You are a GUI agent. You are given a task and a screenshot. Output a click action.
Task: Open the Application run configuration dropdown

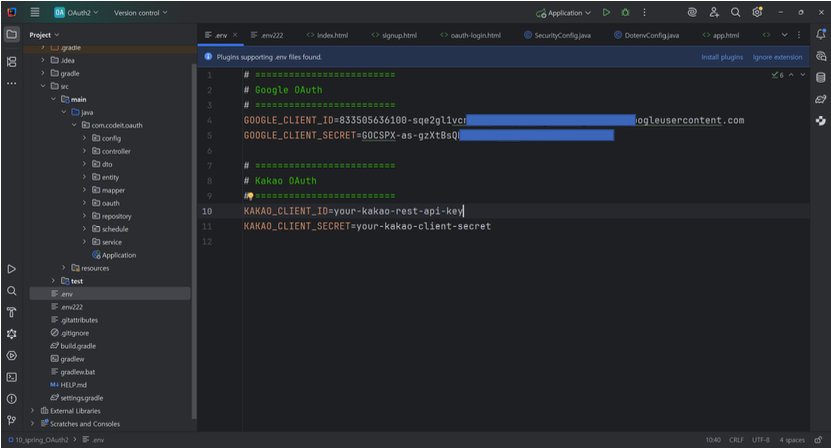[563, 13]
